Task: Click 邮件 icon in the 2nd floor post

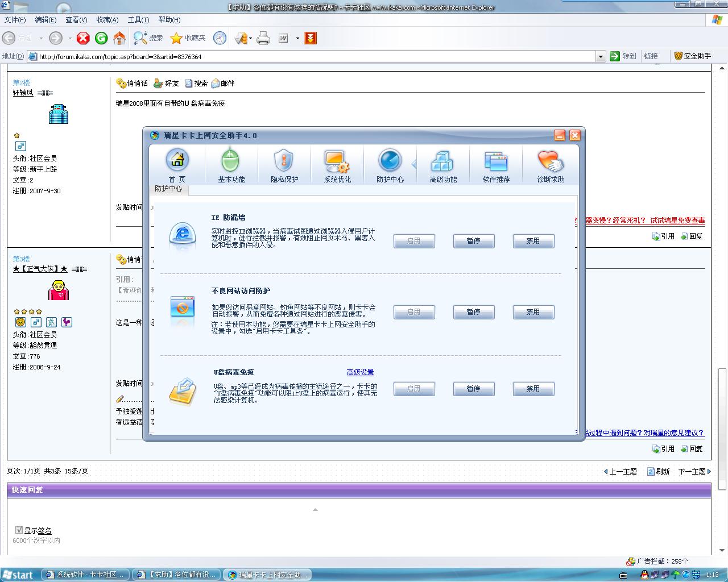Action: 222,84
